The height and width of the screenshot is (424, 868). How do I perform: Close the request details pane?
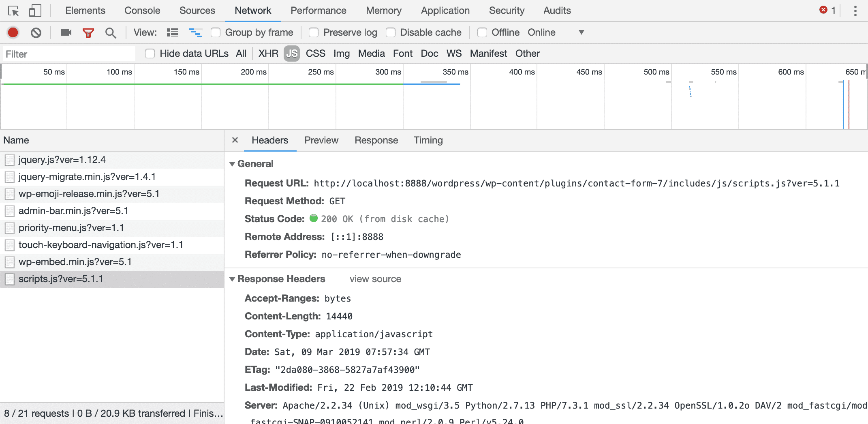pos(235,140)
